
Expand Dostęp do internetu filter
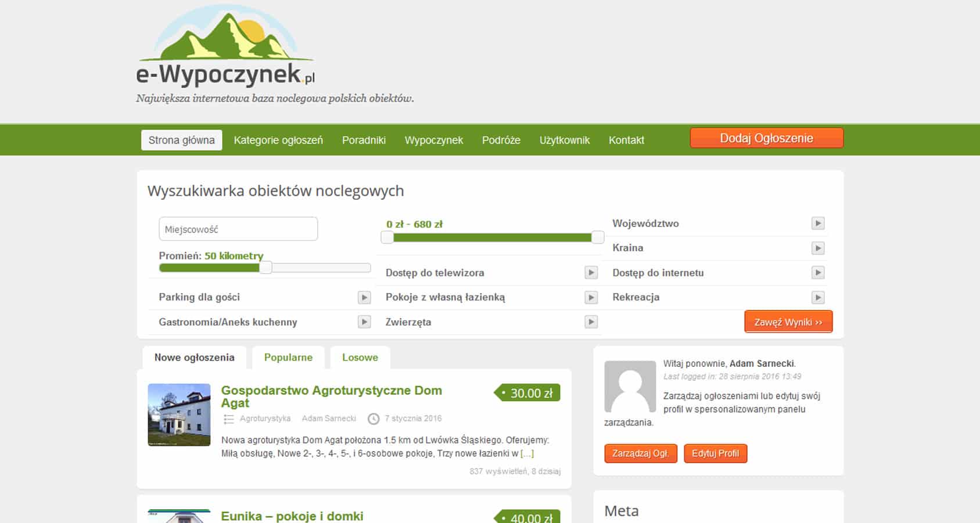coord(818,272)
